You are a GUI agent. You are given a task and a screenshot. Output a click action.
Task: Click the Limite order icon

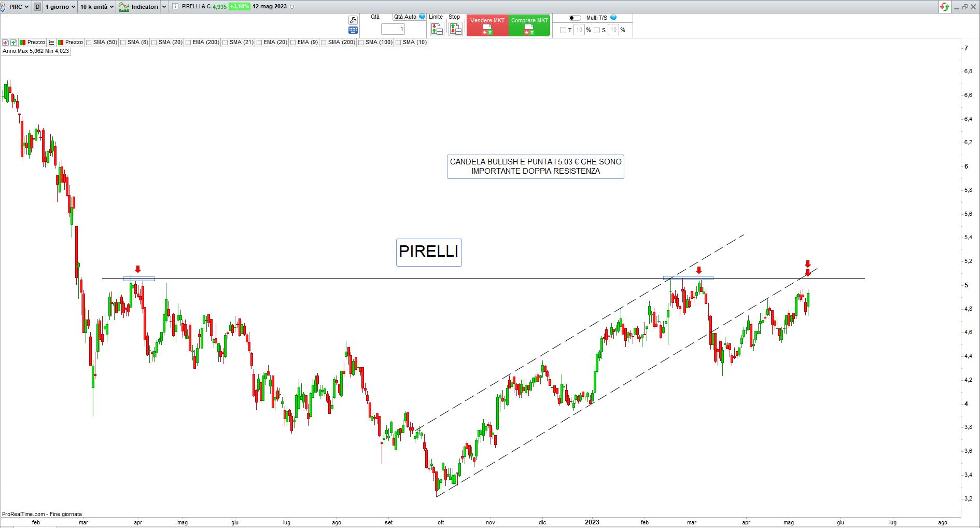437,29
